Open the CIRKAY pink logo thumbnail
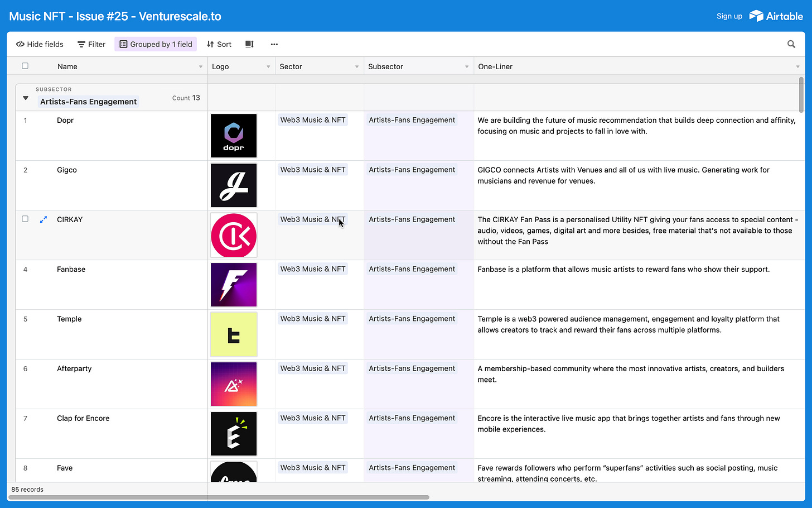 pos(234,235)
